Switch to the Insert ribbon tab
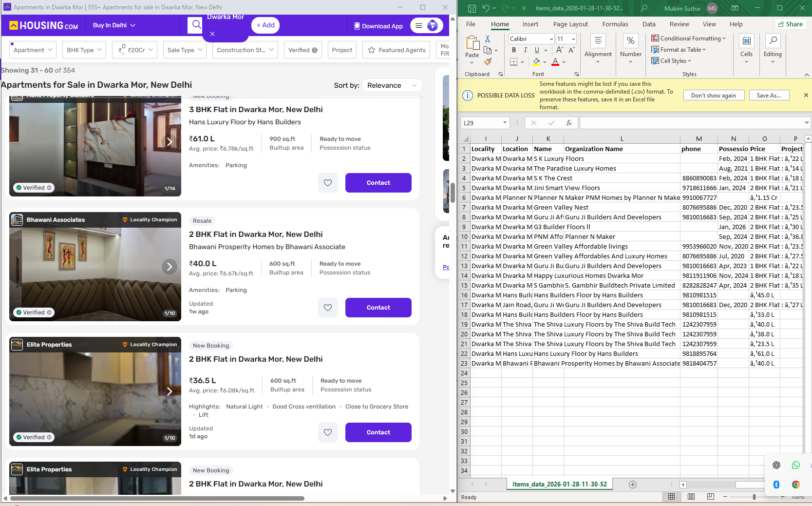 530,24
